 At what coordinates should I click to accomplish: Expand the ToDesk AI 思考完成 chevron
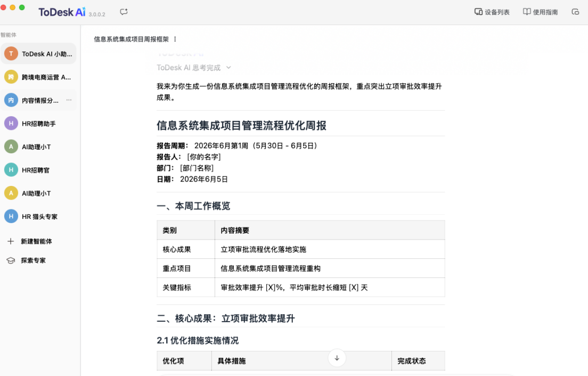click(x=228, y=68)
